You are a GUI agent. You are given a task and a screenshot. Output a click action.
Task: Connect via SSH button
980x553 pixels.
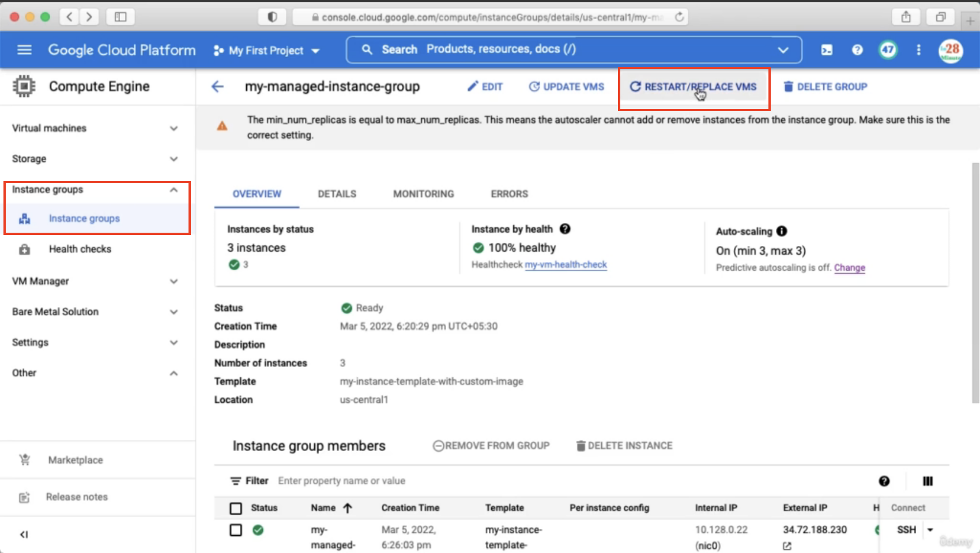click(x=906, y=530)
